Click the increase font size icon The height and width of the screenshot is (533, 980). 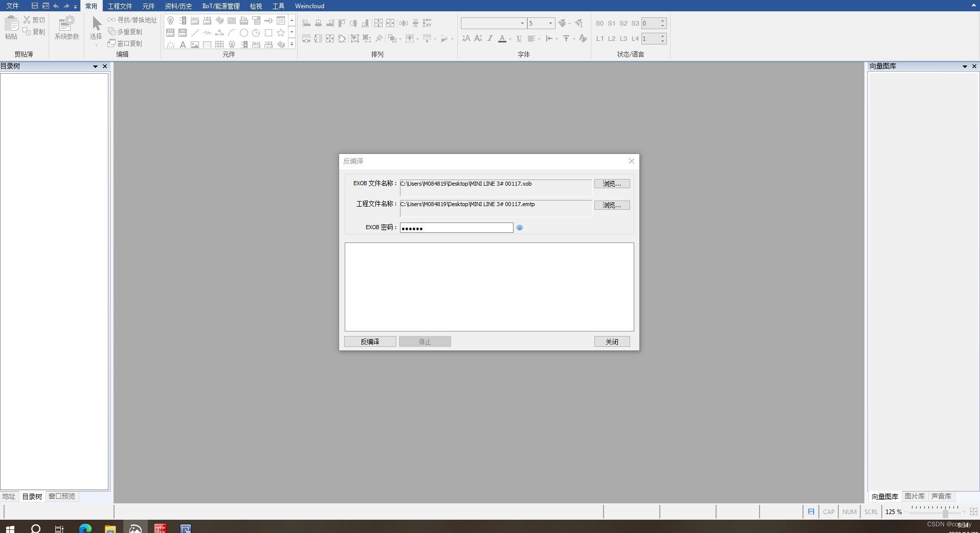pyautogui.click(x=466, y=38)
